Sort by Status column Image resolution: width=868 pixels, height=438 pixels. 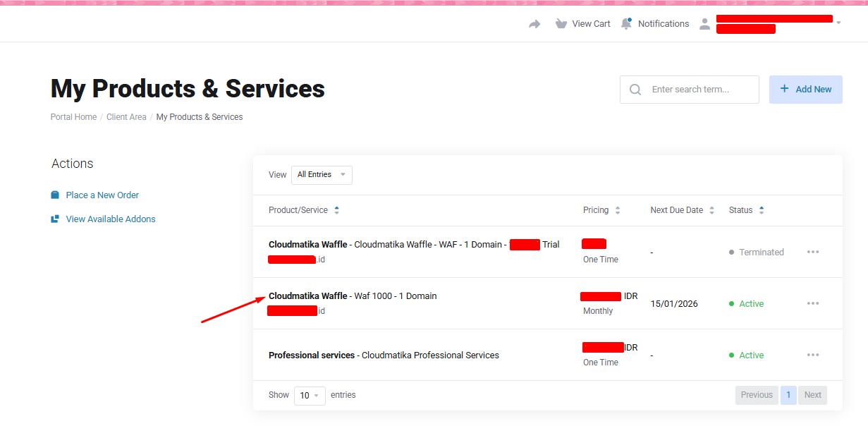[746, 210]
